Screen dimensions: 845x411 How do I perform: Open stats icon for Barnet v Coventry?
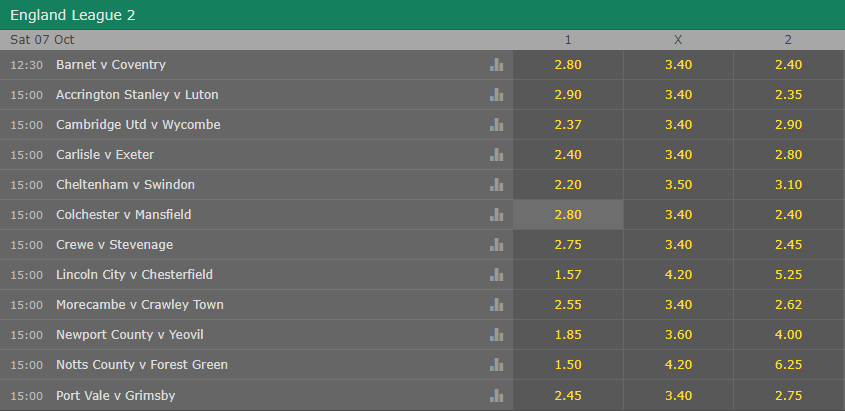tap(496, 65)
